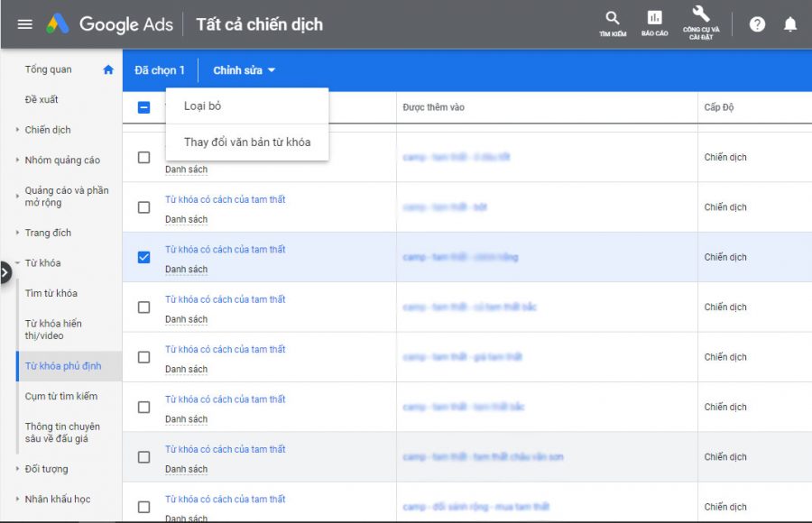Open the notifications bell
812x523 pixels.
pos(790,24)
